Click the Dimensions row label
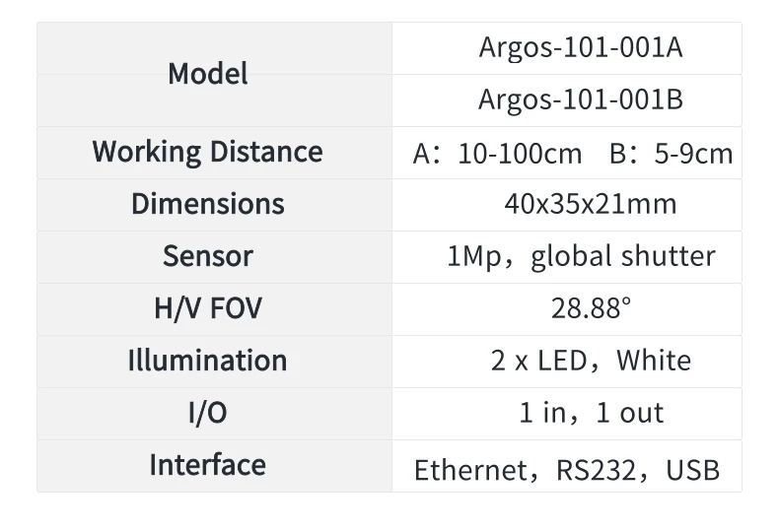This screenshot has height=532, width=779. tap(208, 204)
